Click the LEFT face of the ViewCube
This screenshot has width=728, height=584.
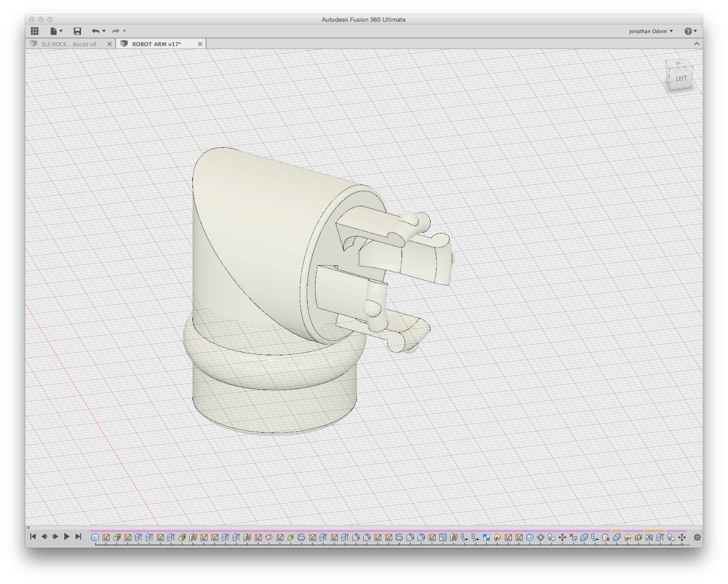pos(681,78)
